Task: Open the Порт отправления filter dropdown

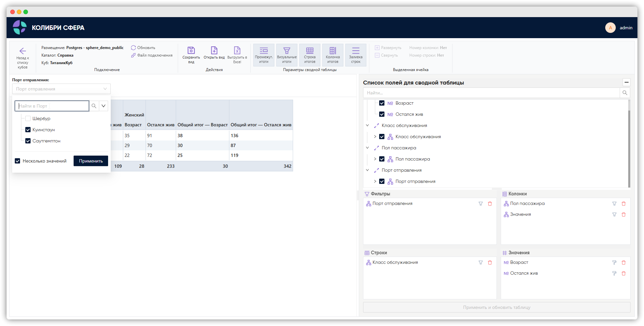Action: 61,89
